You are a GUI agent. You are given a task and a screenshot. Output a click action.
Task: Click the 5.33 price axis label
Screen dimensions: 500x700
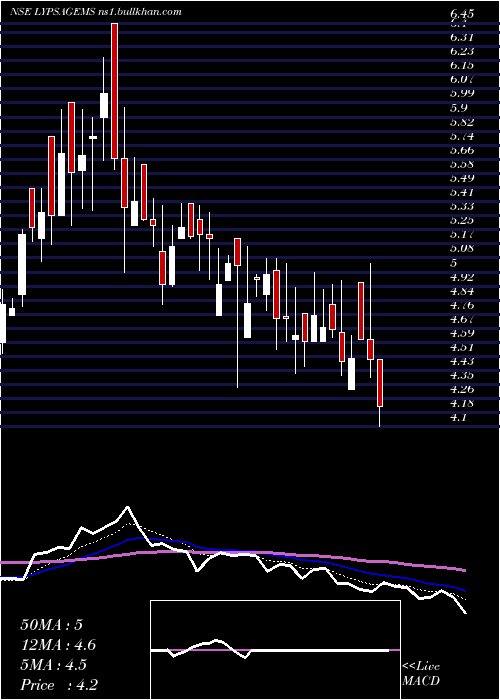pos(462,207)
